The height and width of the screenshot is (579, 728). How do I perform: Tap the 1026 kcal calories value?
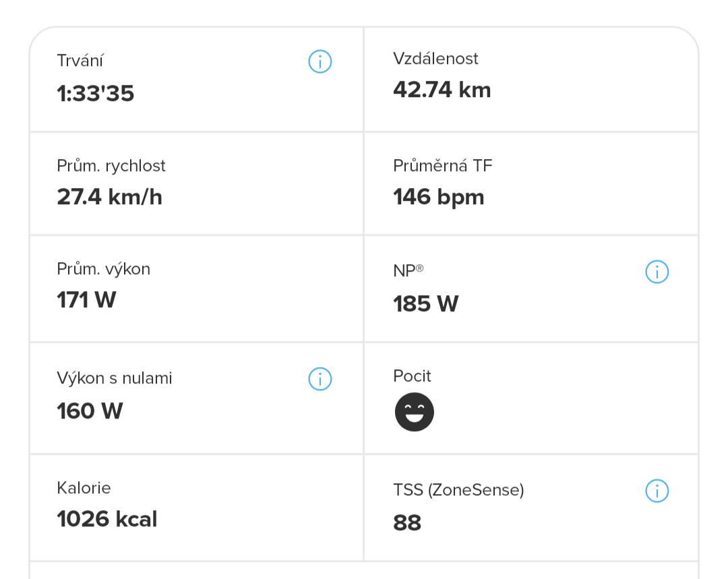(x=107, y=519)
